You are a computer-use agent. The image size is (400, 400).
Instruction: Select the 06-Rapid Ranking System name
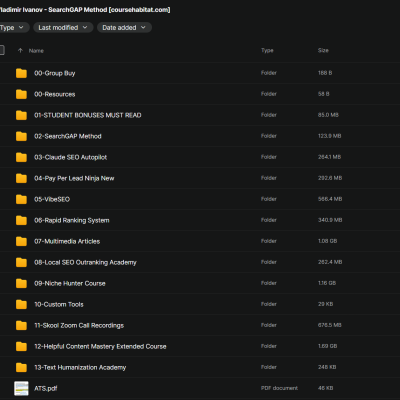72,220
